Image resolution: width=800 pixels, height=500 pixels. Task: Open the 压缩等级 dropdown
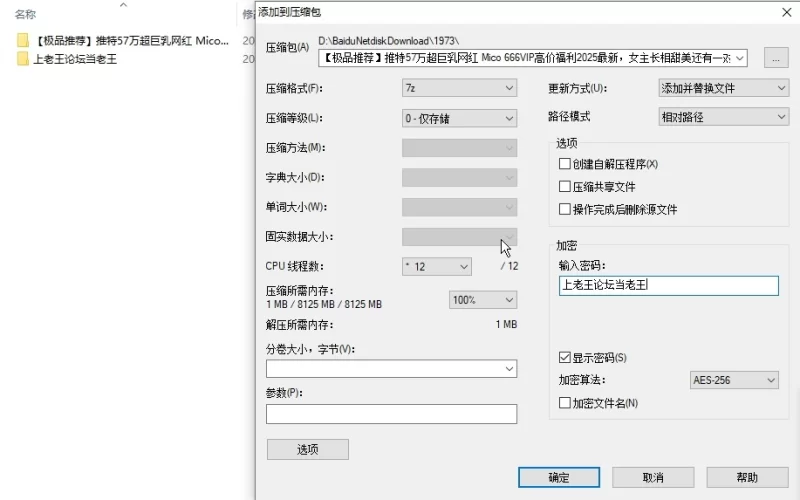click(459, 118)
